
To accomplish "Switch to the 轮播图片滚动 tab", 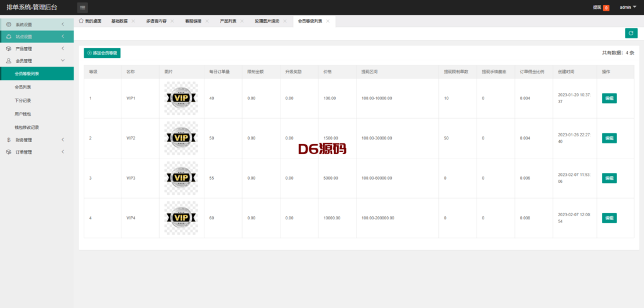I will click(267, 21).
